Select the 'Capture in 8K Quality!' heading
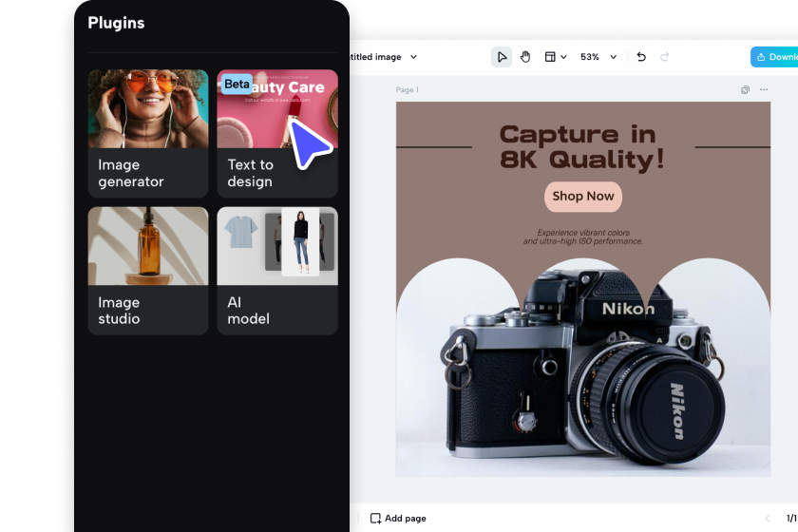Screen dimensions: 798x532 coord(582,147)
